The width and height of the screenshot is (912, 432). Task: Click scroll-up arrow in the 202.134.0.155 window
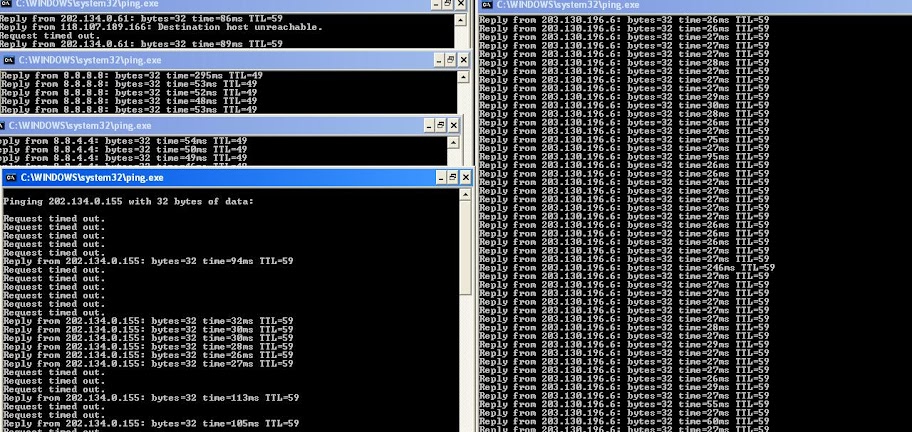465,195
